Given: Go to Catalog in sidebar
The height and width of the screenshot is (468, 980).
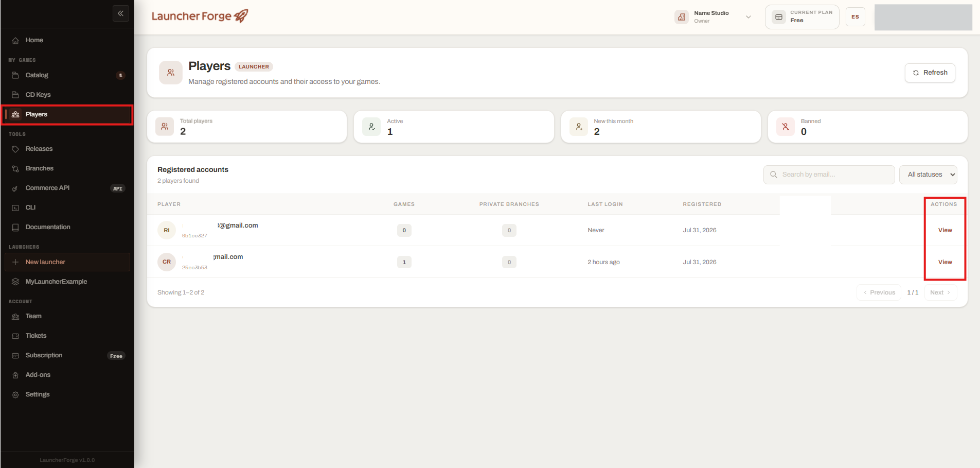Looking at the screenshot, I should click(x=67, y=75).
